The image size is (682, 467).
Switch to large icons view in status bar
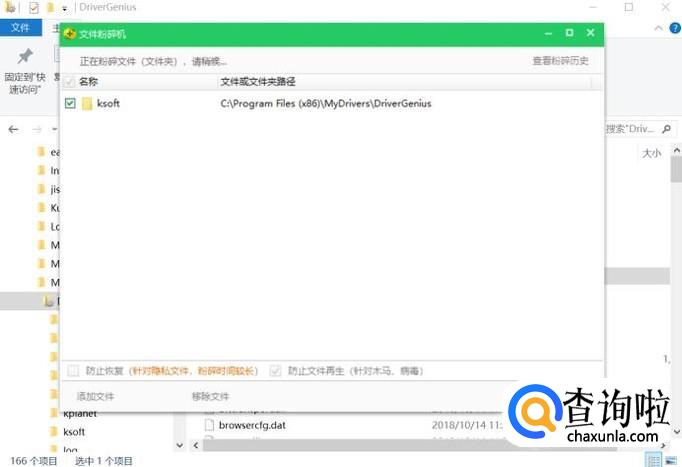(671, 460)
